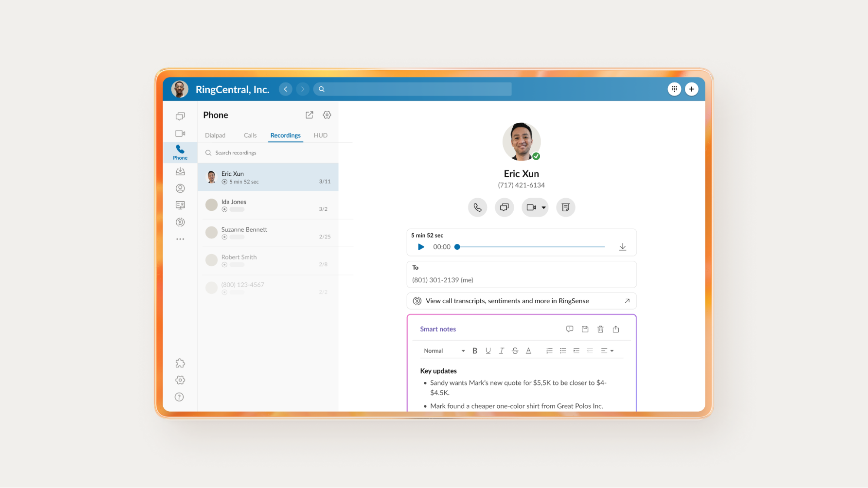The width and height of the screenshot is (868, 488).
Task: Open the text alignment dropdown
Action: 607,350
